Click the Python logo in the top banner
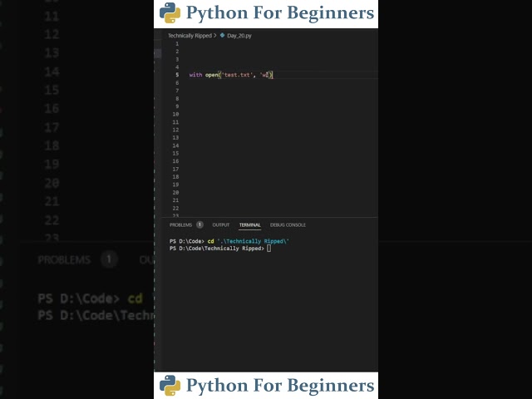This screenshot has width=532, height=399. tap(170, 13)
